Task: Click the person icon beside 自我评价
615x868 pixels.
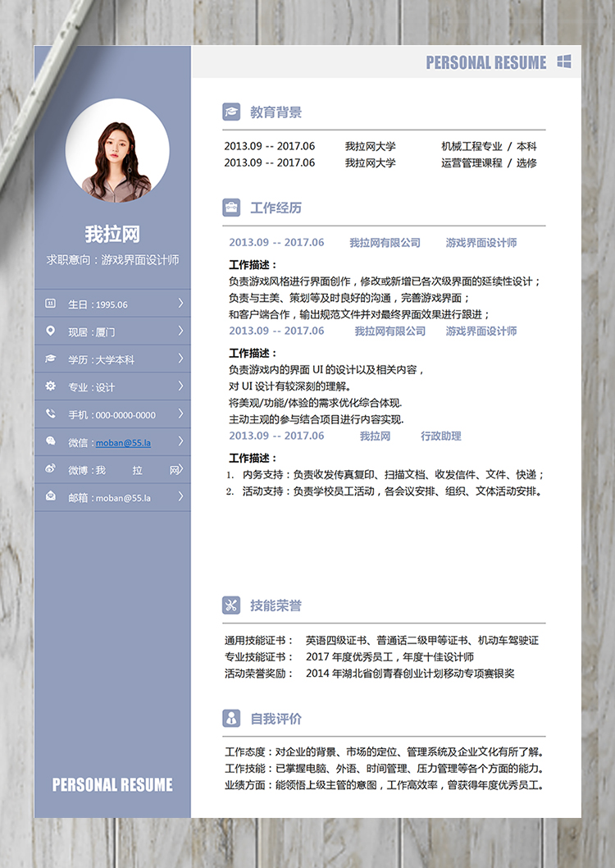Action: pos(231,719)
